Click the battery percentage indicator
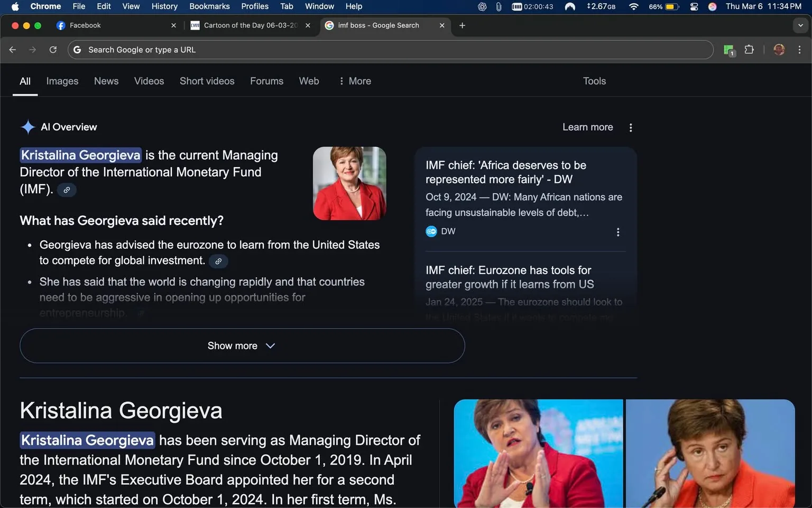Image resolution: width=812 pixels, height=508 pixels. pyautogui.click(x=656, y=7)
